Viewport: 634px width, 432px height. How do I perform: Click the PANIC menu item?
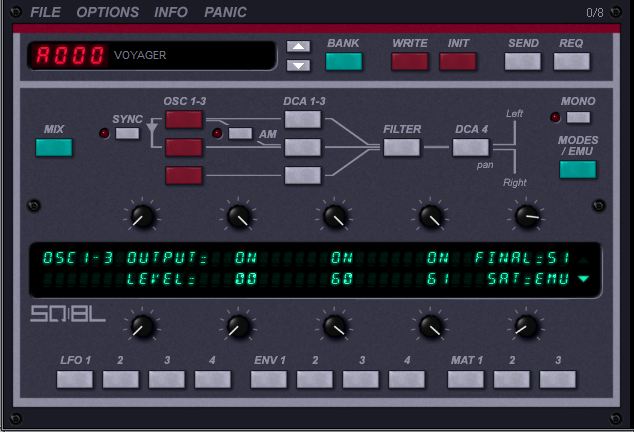[225, 13]
